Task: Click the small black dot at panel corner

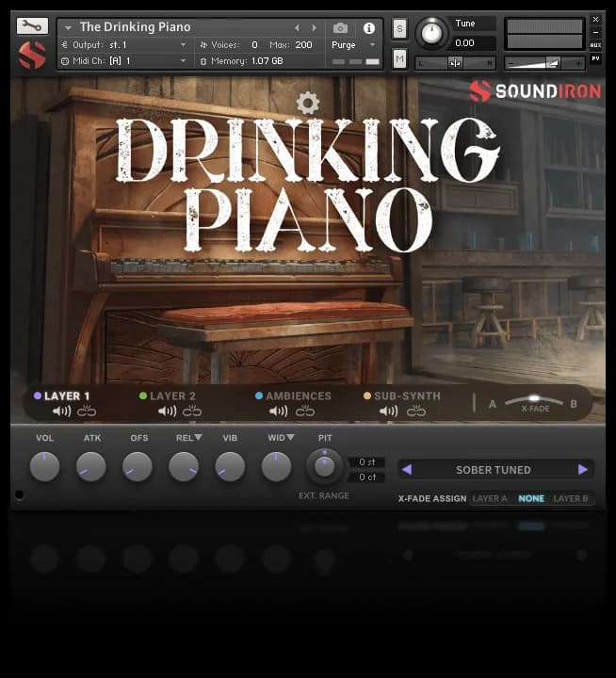Action: tap(19, 494)
